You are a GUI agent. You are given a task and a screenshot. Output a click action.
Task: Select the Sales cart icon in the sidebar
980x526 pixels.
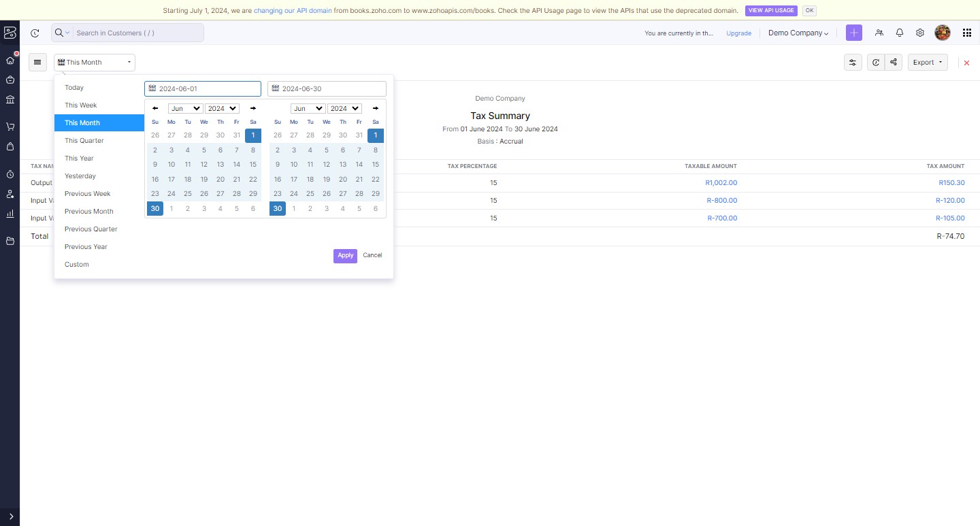10,126
